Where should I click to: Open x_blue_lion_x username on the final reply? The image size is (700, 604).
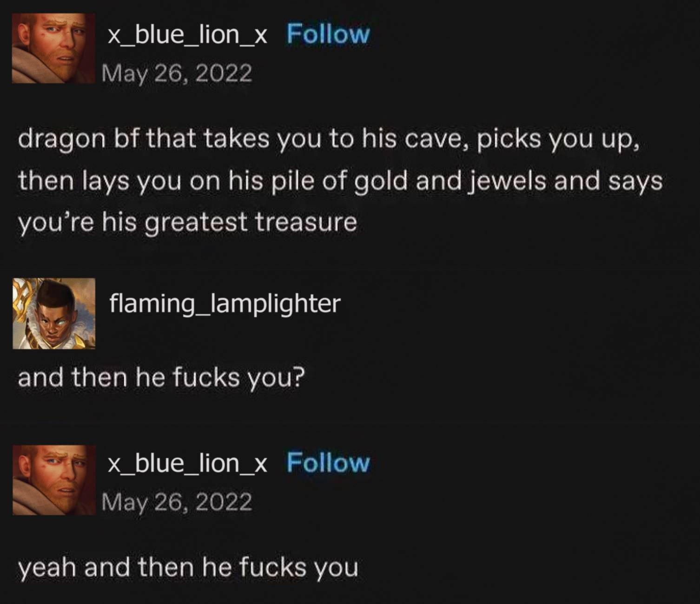187,463
